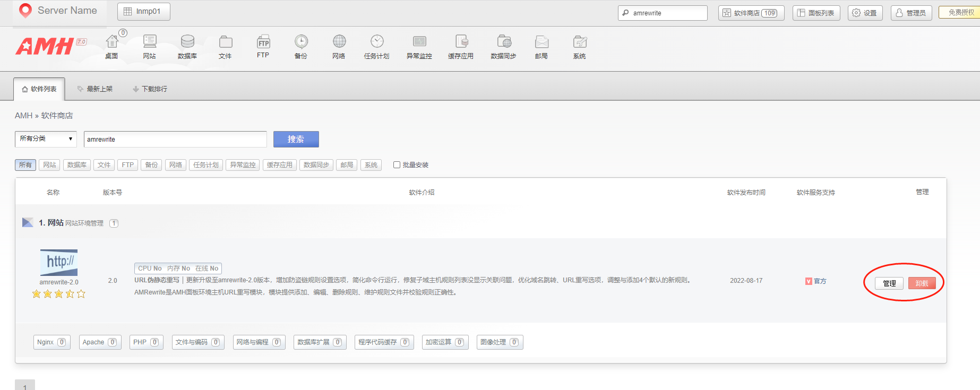Filter software by 缓存应用 category

pos(280,165)
